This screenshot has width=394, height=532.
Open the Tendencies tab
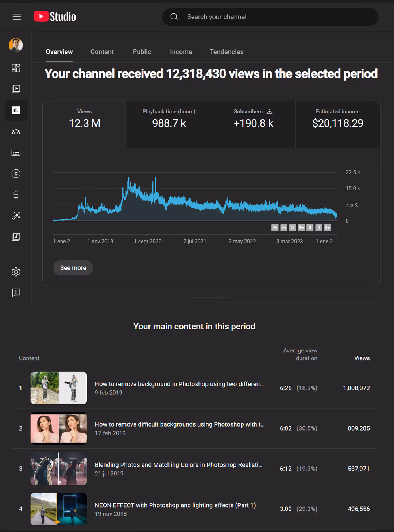click(x=226, y=51)
